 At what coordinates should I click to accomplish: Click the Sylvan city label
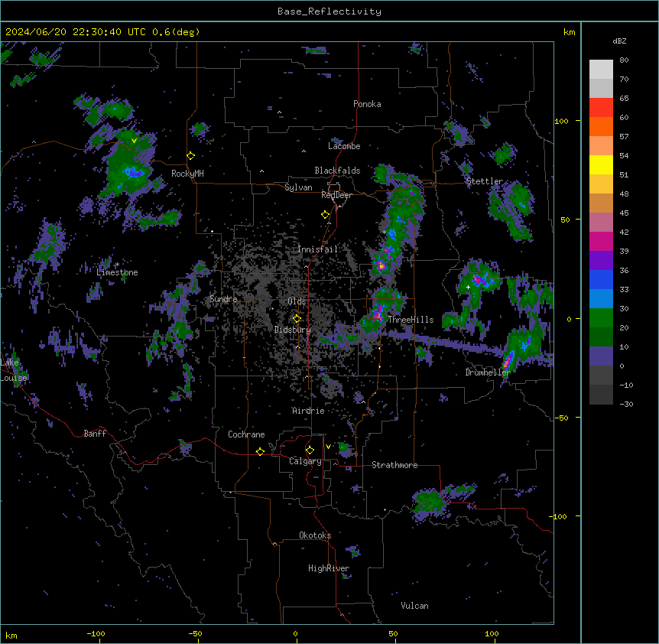pos(298,187)
